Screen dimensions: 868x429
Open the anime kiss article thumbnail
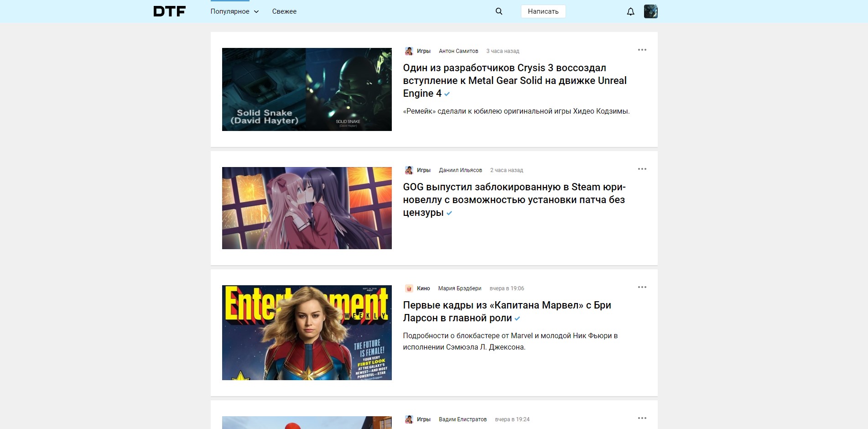pos(307,208)
